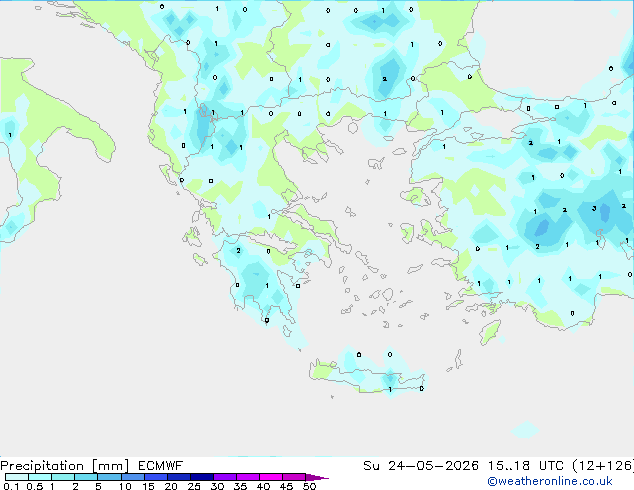This screenshot has width=634, height=490.
Task: Click the 50+ mm arrow end of legend
Action: click(x=317, y=477)
